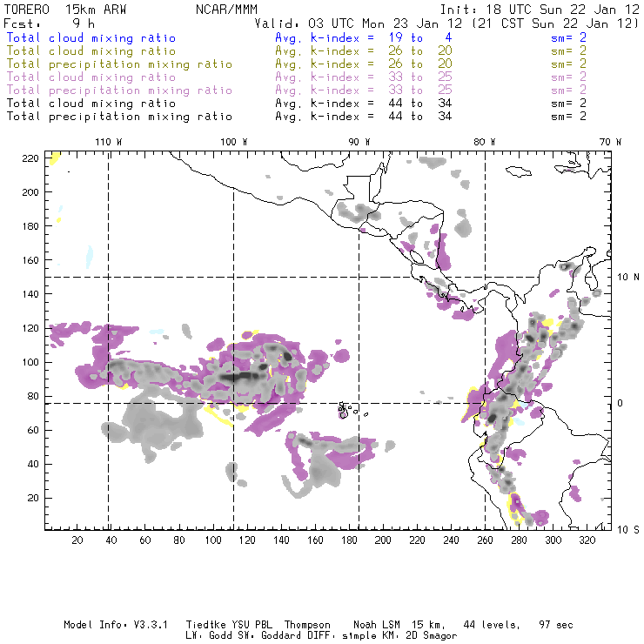Select the "100" horizontal axis tick label
Image resolution: width=644 pixels, height=644 pixels.
click(213, 540)
